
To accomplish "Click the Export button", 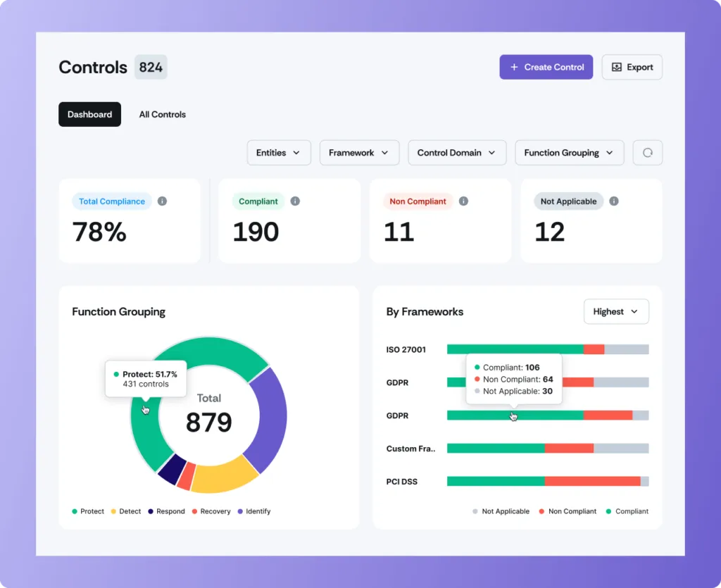I will 632,66.
